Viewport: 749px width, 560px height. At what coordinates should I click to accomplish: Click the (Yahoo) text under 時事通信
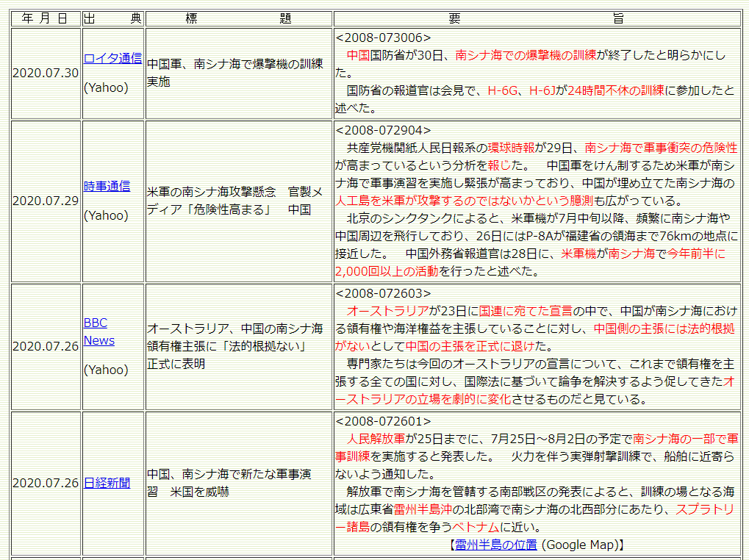click(106, 215)
